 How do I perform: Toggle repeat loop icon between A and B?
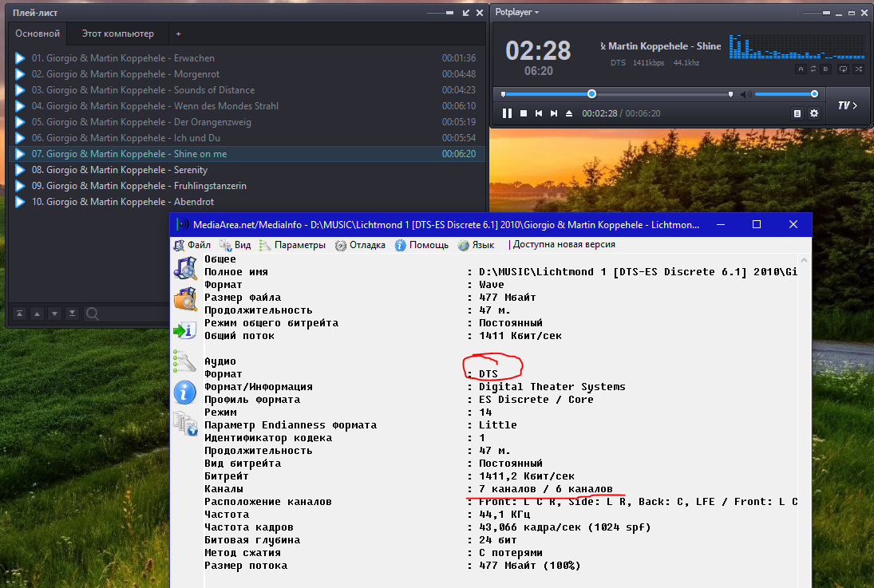click(x=813, y=69)
